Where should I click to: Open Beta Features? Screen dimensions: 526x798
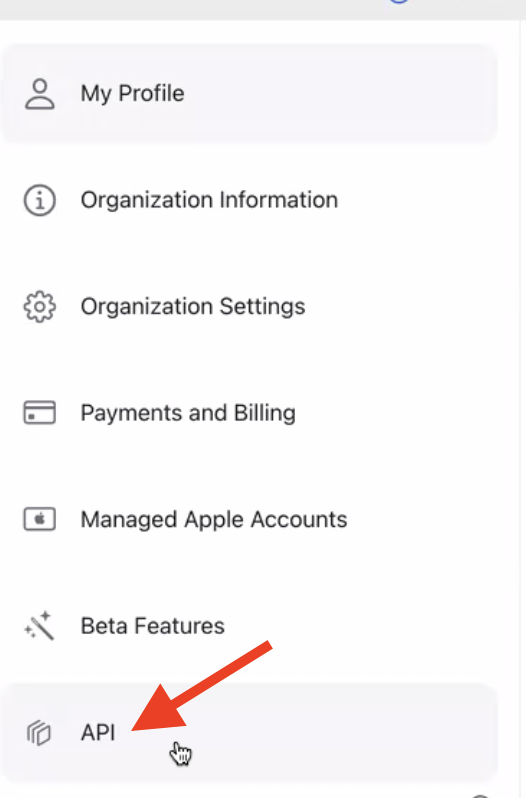point(249,626)
